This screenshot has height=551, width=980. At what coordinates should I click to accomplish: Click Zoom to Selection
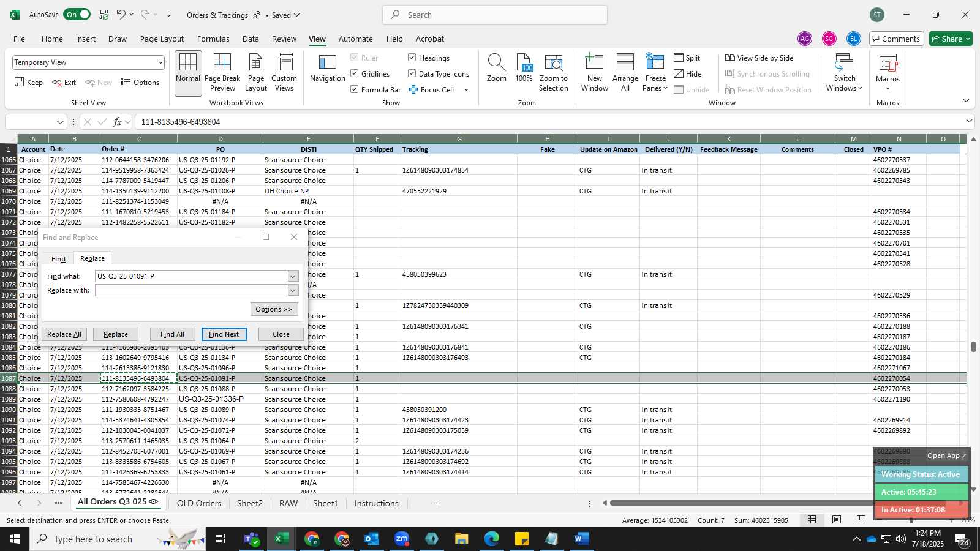point(554,73)
